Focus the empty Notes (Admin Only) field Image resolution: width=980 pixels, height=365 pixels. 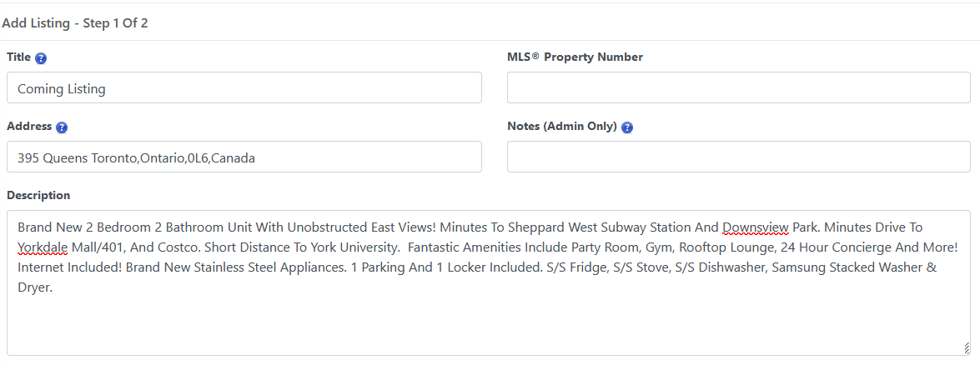[738, 157]
